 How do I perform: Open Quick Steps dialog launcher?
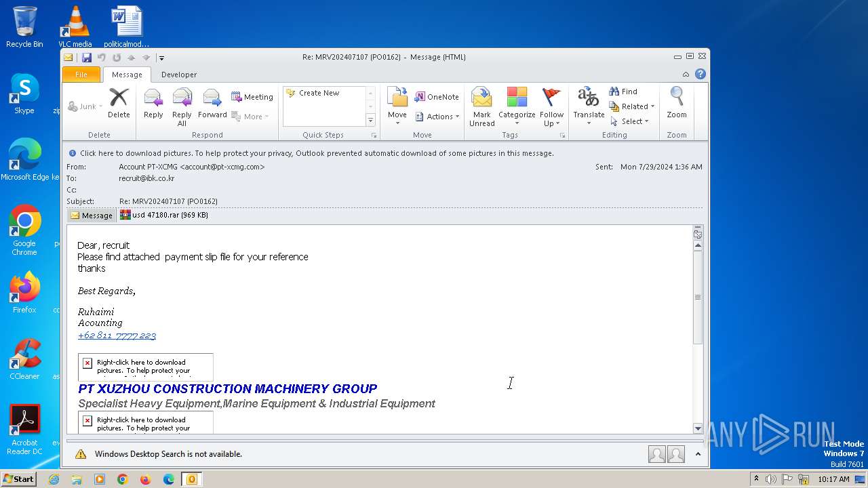[x=374, y=136]
